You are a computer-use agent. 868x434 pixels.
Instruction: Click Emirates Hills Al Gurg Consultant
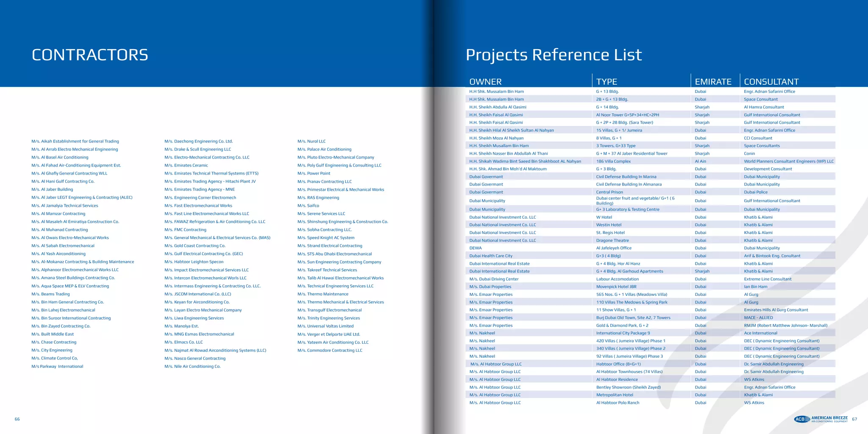(776, 310)
